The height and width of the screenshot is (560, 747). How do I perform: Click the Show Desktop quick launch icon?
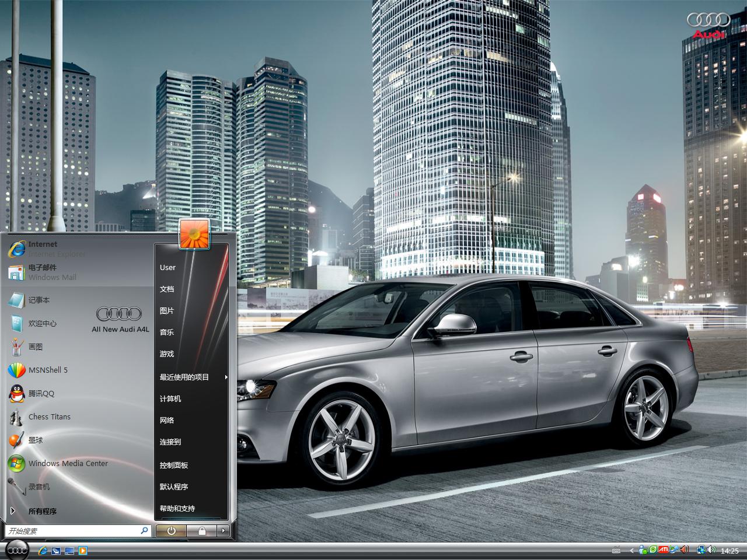69,550
